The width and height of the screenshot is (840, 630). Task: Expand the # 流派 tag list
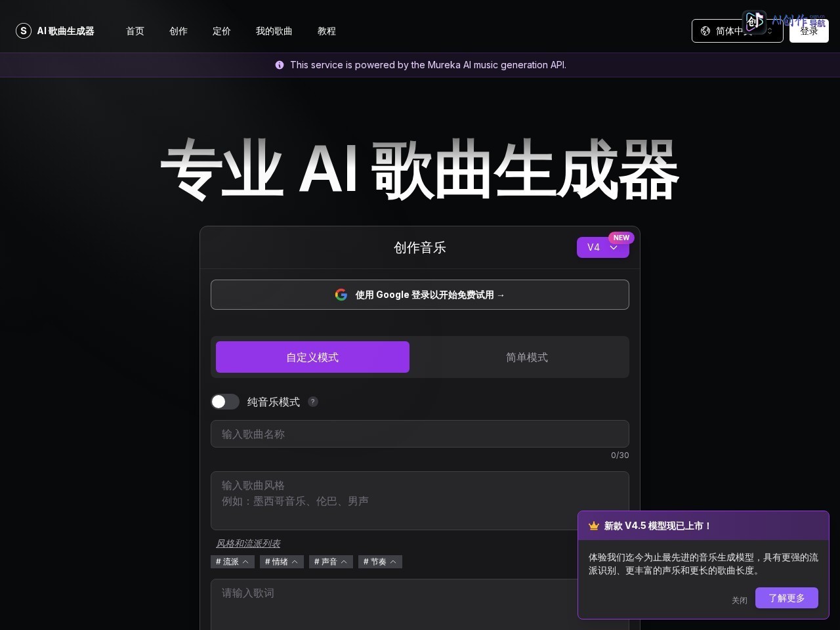232,562
